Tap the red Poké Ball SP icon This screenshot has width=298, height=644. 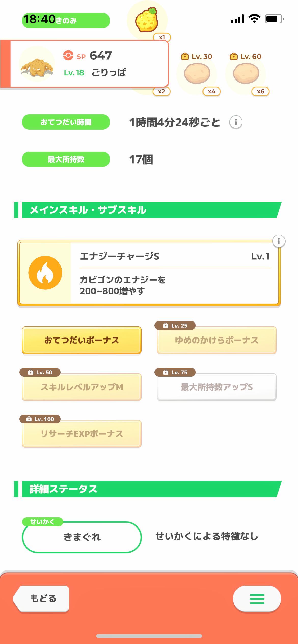[x=68, y=55]
